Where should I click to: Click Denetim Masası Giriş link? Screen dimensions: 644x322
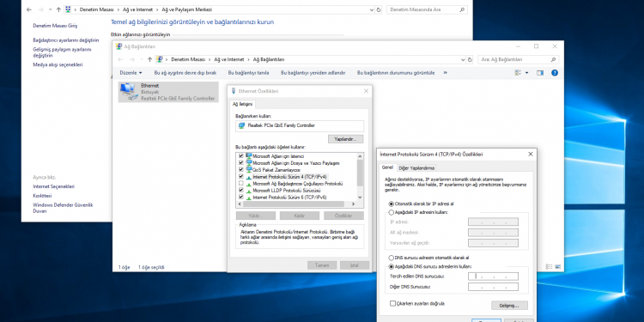(x=55, y=26)
